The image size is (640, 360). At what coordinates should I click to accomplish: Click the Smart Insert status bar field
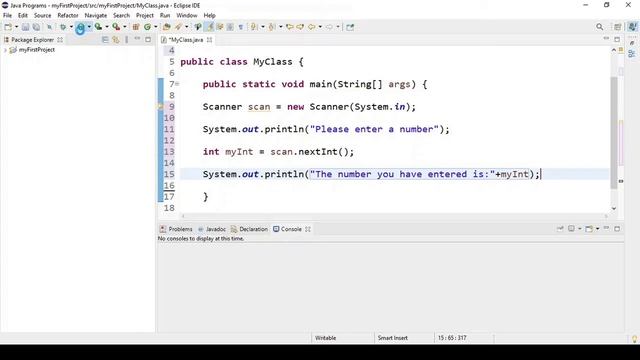click(393, 338)
